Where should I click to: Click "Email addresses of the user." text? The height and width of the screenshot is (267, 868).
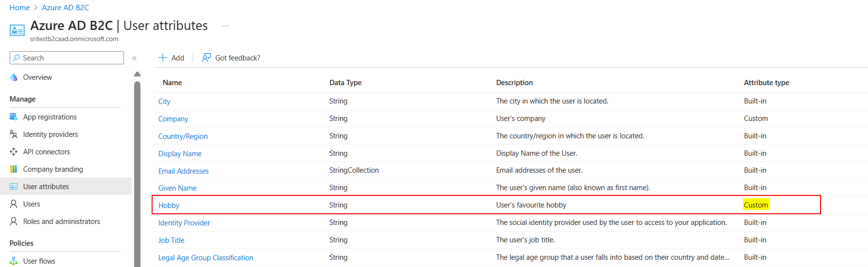coord(539,170)
